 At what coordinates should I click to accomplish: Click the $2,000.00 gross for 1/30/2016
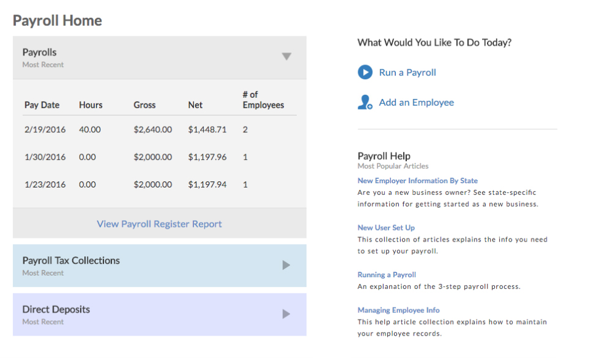[153, 157]
